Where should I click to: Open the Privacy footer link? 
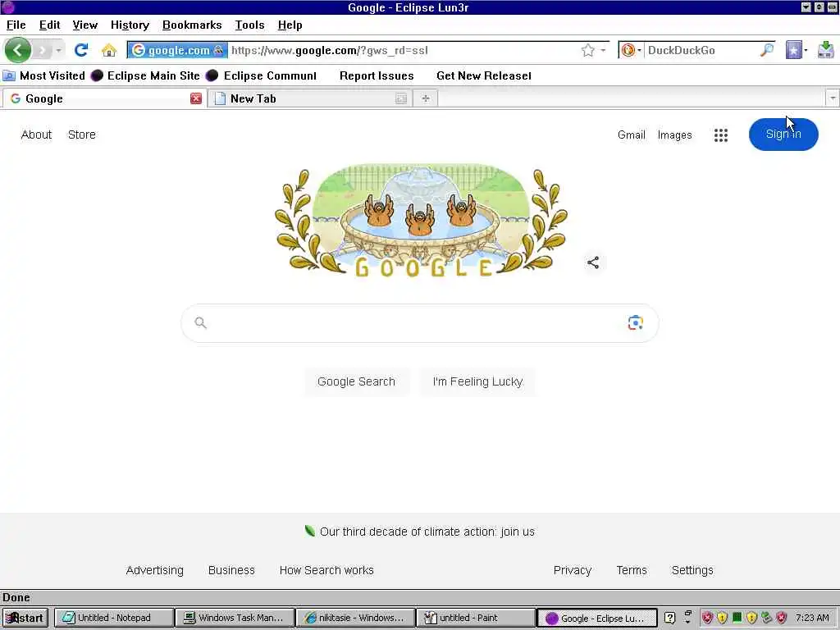pyautogui.click(x=573, y=571)
